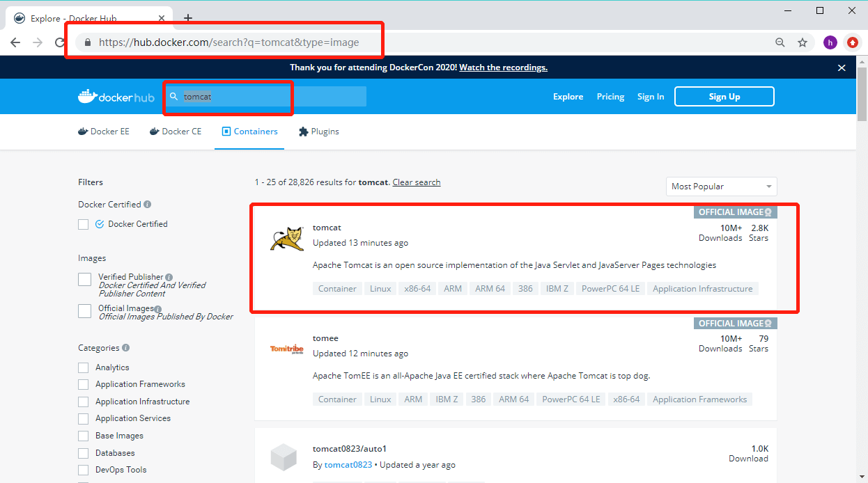Go back with browser back arrow

click(15, 42)
